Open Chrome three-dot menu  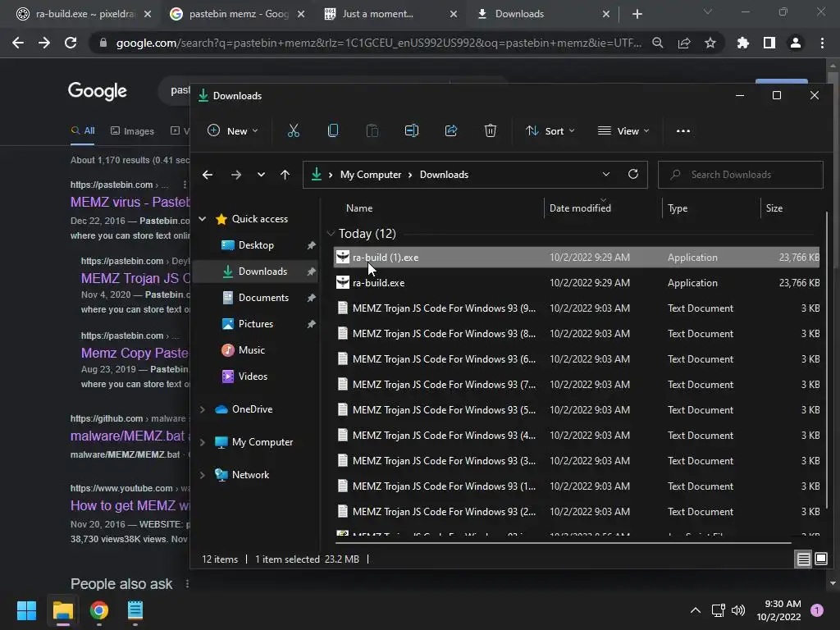(822, 43)
